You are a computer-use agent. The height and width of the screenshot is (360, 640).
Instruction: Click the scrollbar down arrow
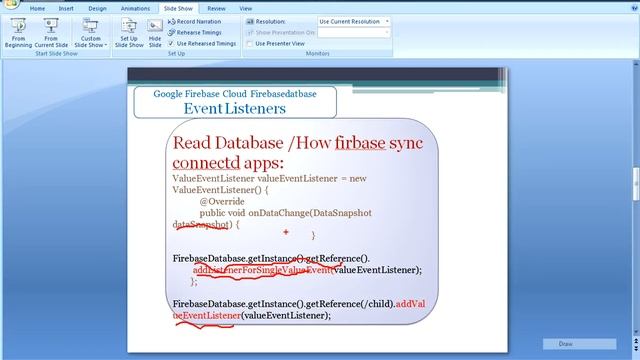[636, 332]
